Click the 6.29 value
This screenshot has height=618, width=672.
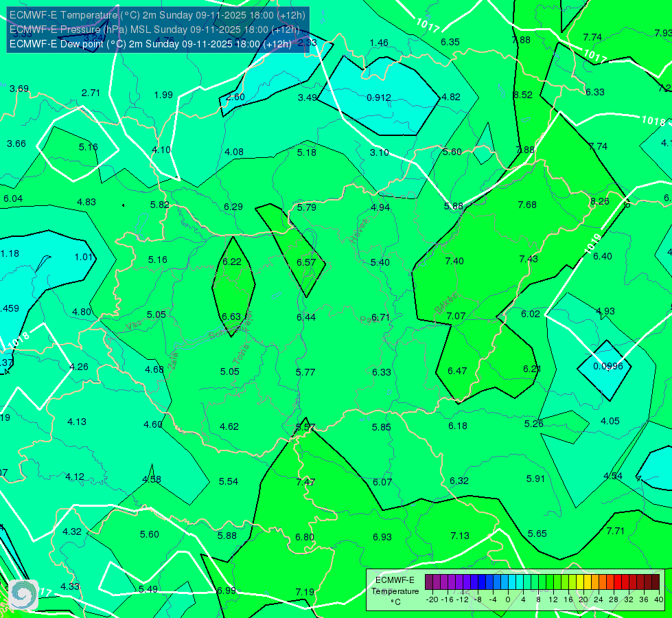click(x=233, y=207)
